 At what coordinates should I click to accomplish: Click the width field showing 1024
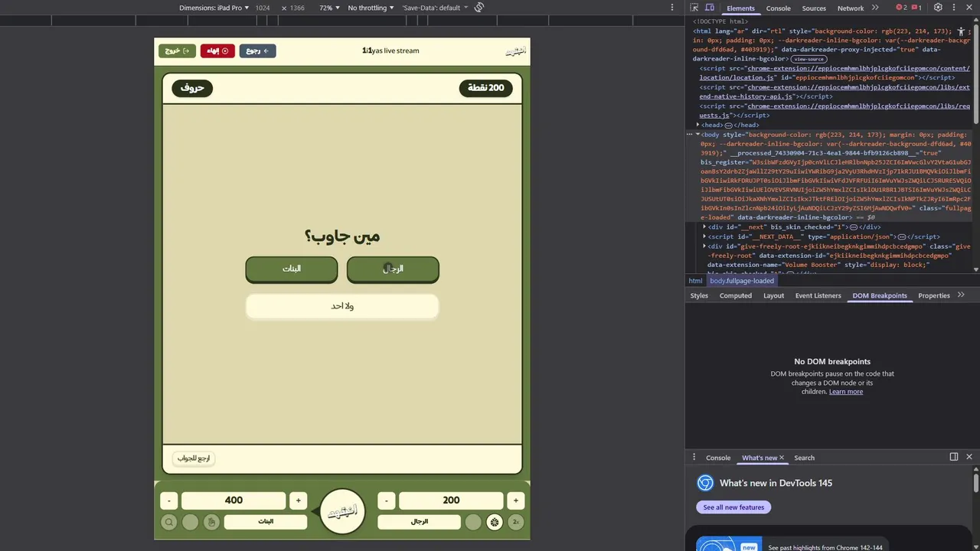click(x=263, y=8)
